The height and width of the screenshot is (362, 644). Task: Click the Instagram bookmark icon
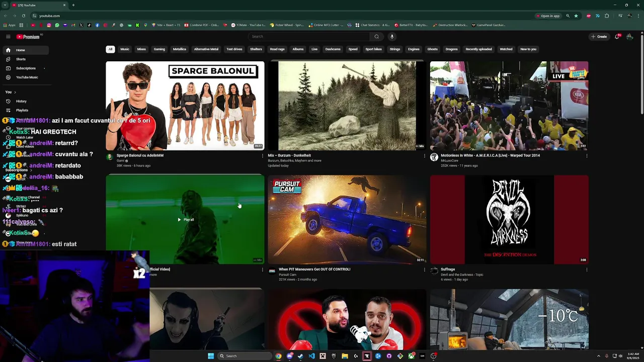49,25
